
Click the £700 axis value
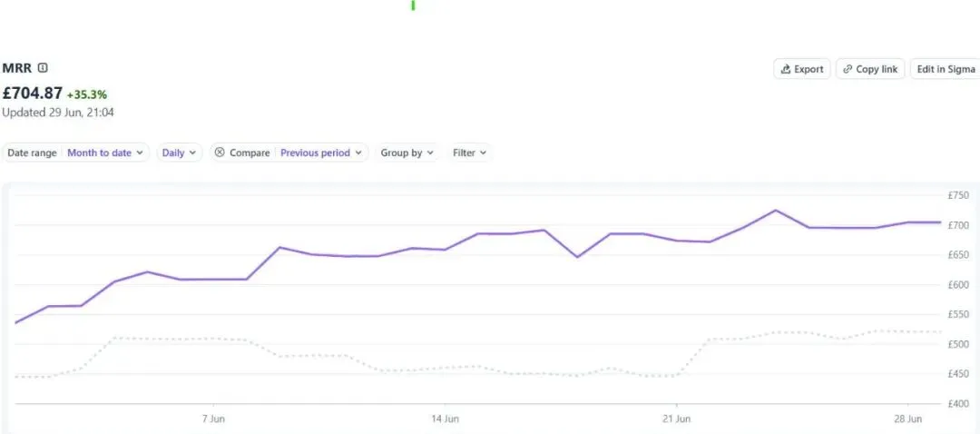[x=958, y=225]
